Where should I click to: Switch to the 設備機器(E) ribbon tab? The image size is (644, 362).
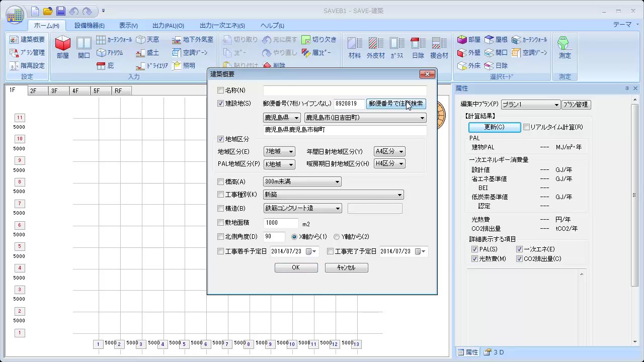(x=90, y=26)
